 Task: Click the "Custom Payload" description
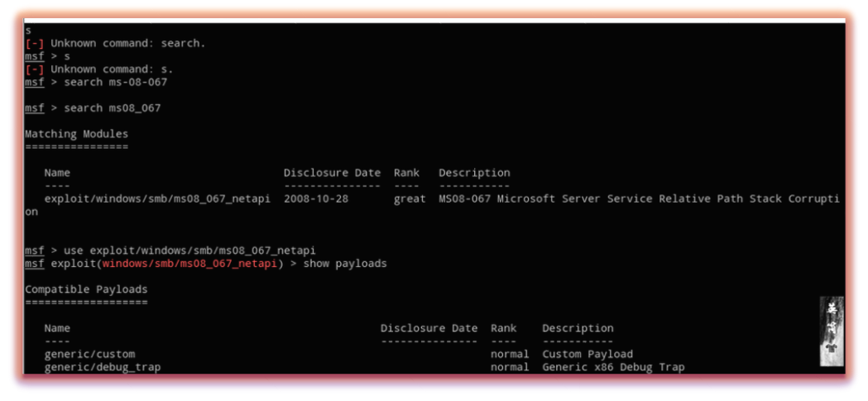coord(587,354)
